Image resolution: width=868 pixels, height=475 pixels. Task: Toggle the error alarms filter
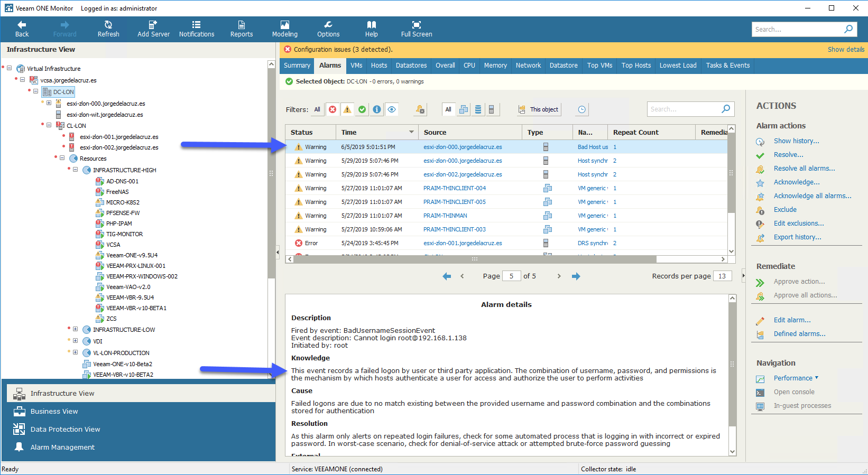point(333,109)
